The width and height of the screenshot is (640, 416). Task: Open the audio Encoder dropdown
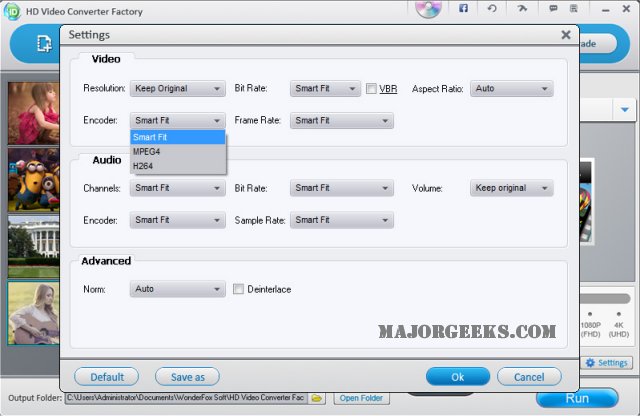[178, 220]
